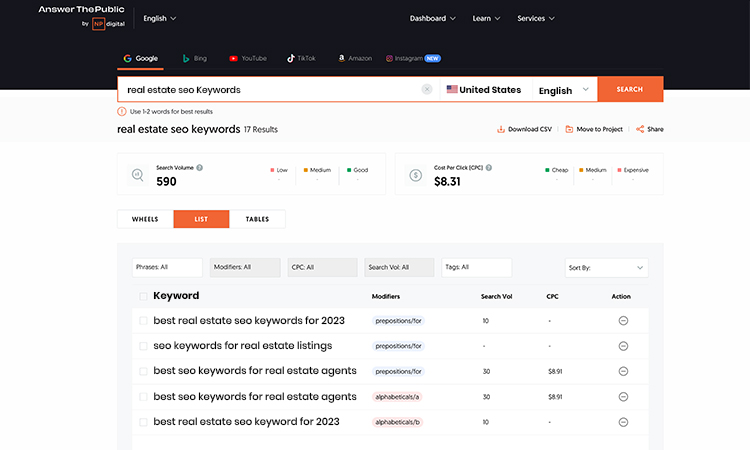Screen dimensions: 750x450
Task: Click the Google G icon
Action: coord(127,58)
